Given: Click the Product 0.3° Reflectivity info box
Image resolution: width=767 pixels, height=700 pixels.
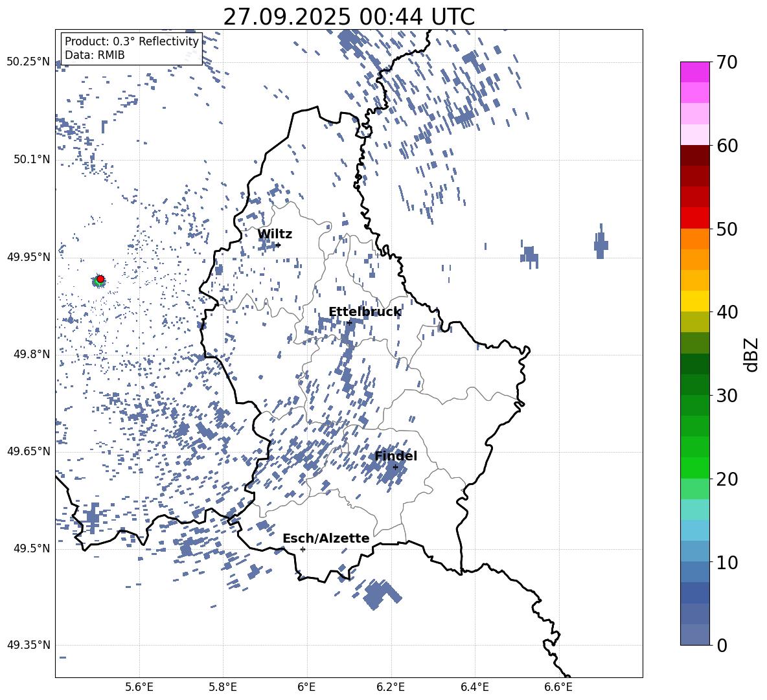Looking at the screenshot, I should (x=132, y=49).
